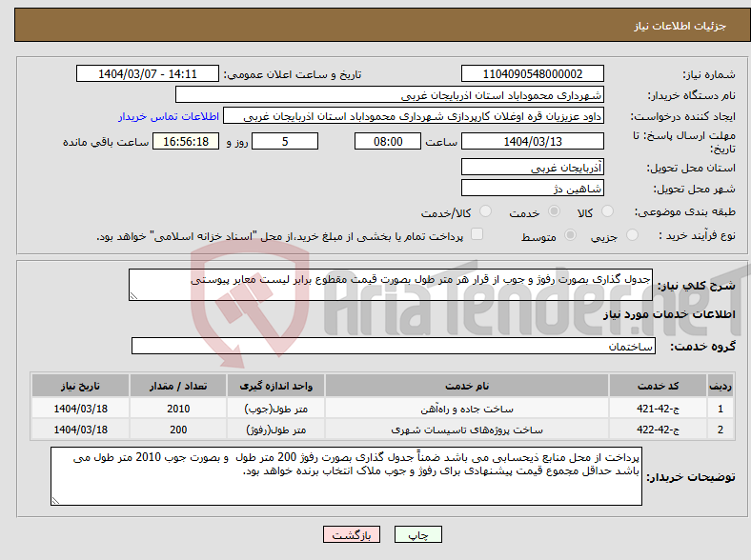Screen dimensions: 751x560
Task: Click the request creator name field
Action: pos(414,116)
